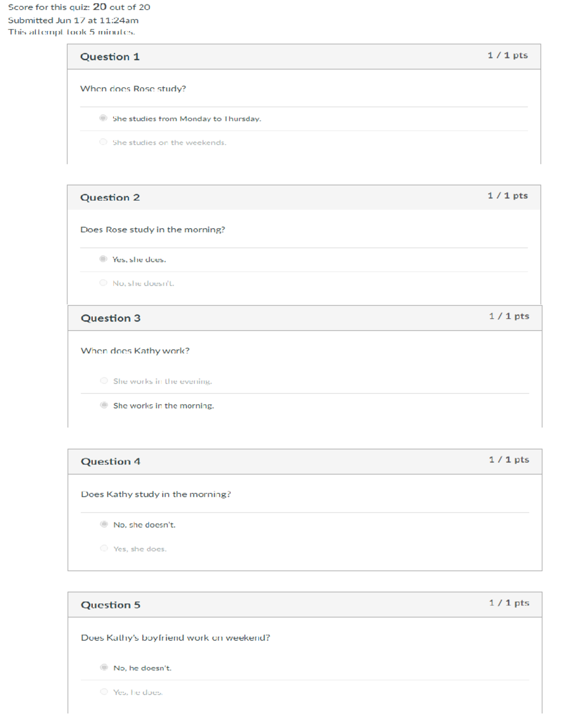The width and height of the screenshot is (563, 728).
Task: Click the Question 3 header
Action: pos(110,318)
